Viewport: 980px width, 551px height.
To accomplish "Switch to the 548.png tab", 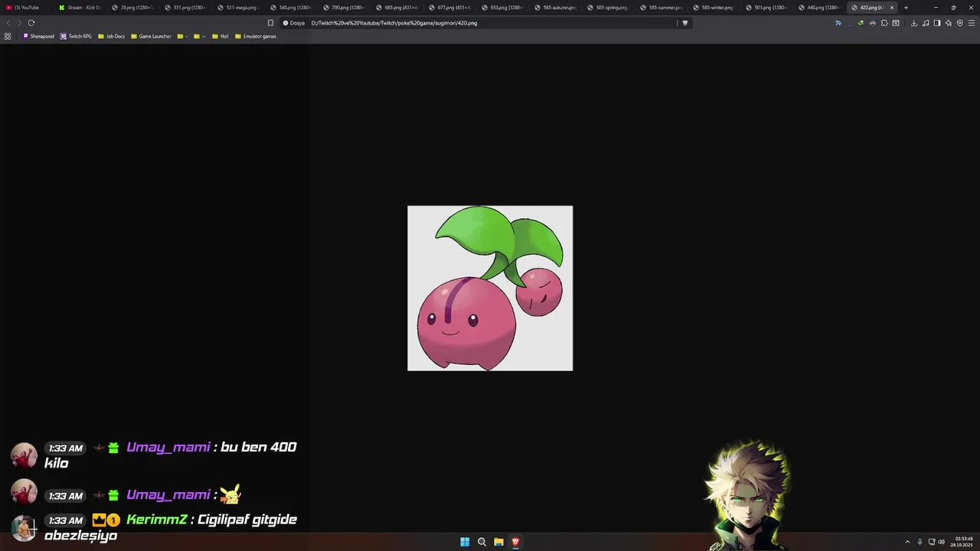I will (x=291, y=8).
